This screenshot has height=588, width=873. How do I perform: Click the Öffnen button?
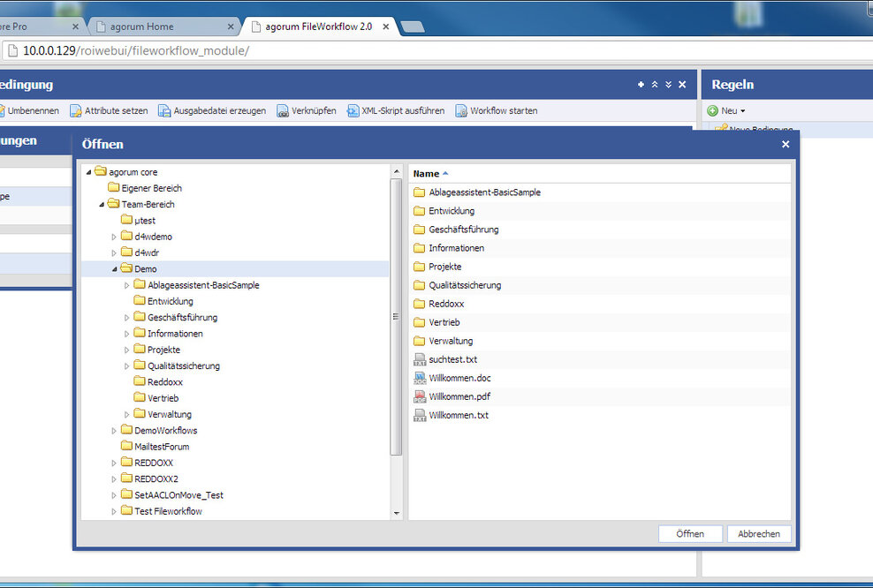point(690,534)
